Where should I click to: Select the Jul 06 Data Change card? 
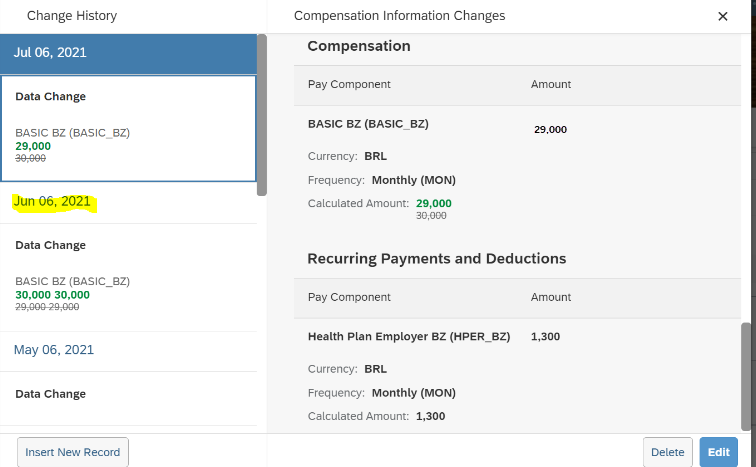click(x=128, y=128)
